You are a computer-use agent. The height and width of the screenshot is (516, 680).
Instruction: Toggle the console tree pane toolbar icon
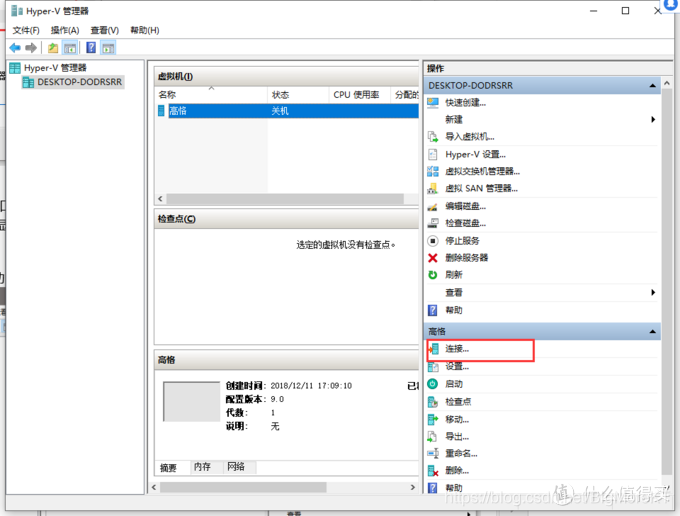[70, 48]
